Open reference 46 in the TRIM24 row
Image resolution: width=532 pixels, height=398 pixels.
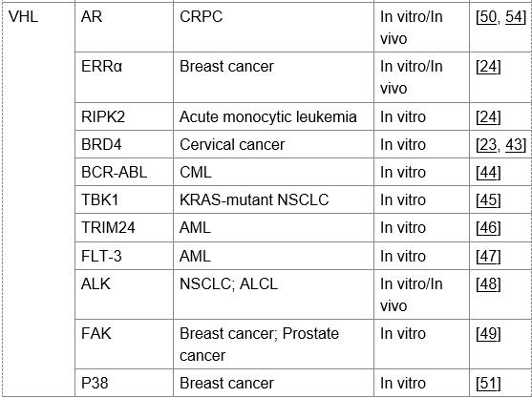coord(488,228)
